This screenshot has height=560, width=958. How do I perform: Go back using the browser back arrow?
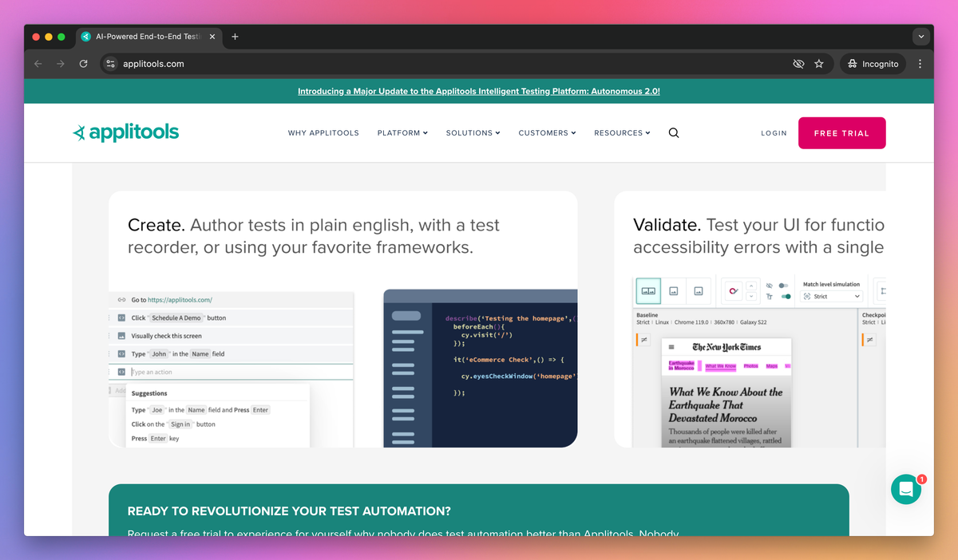(x=38, y=64)
